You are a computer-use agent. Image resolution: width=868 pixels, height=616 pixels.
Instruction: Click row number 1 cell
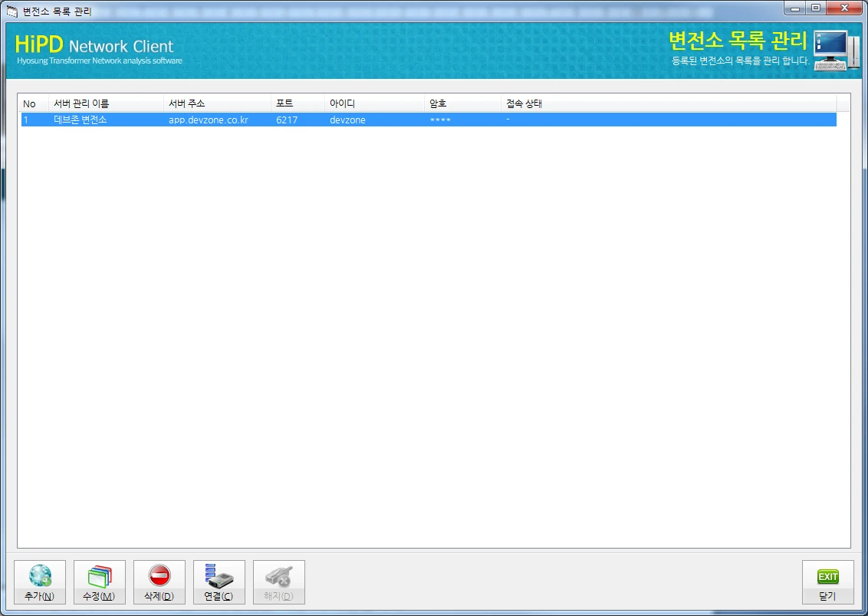click(x=25, y=120)
